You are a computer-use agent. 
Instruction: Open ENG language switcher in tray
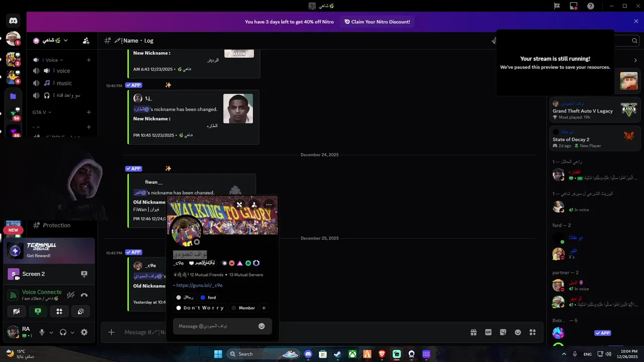tap(588, 354)
